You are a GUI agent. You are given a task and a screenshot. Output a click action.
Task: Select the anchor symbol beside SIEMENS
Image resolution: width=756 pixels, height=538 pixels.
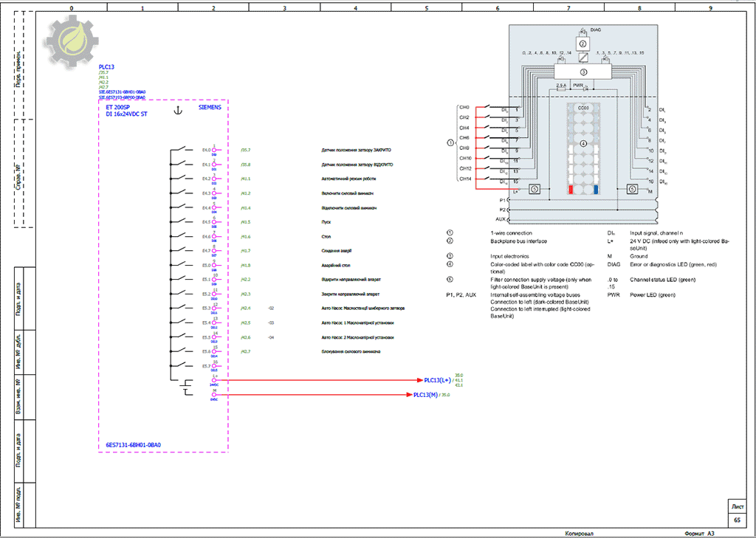[179, 111]
